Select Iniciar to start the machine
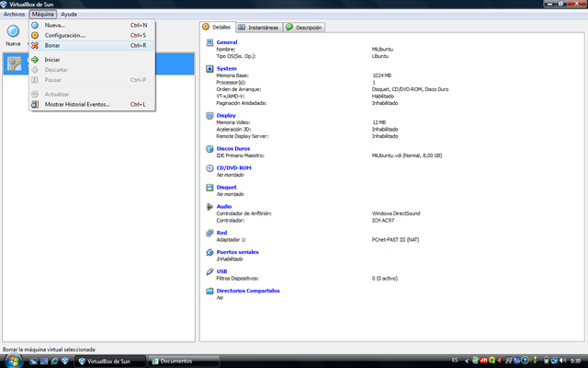The width and height of the screenshot is (588, 368). pyautogui.click(x=52, y=60)
